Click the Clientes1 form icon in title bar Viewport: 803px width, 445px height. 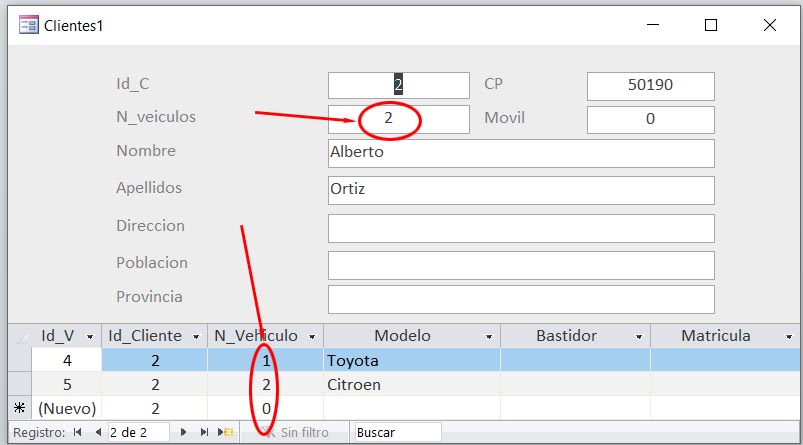(x=28, y=25)
